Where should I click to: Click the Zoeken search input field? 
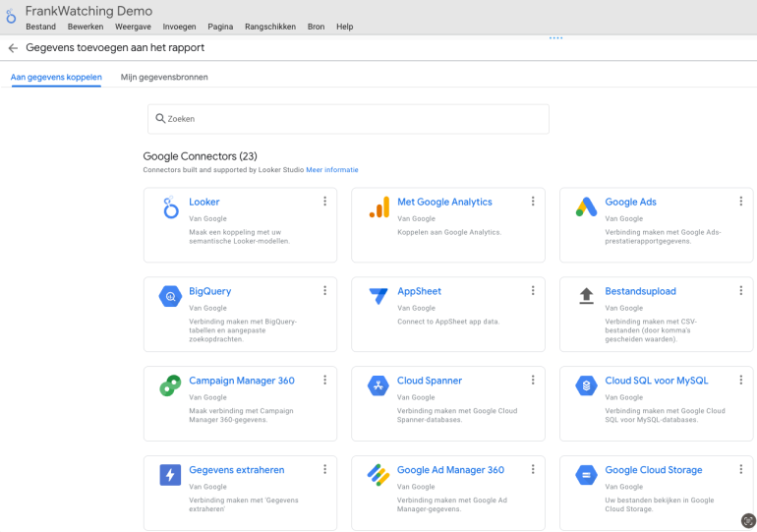349,119
